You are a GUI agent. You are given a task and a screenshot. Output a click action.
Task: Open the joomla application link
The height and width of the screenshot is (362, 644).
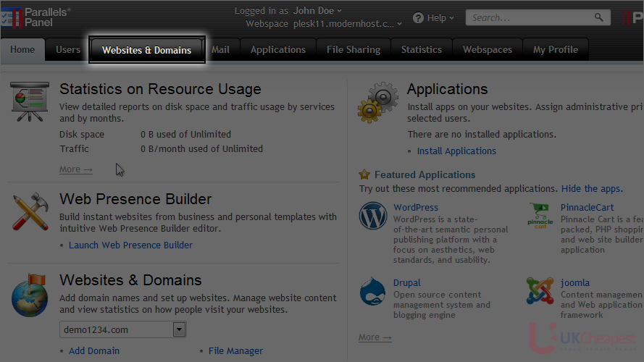point(575,283)
